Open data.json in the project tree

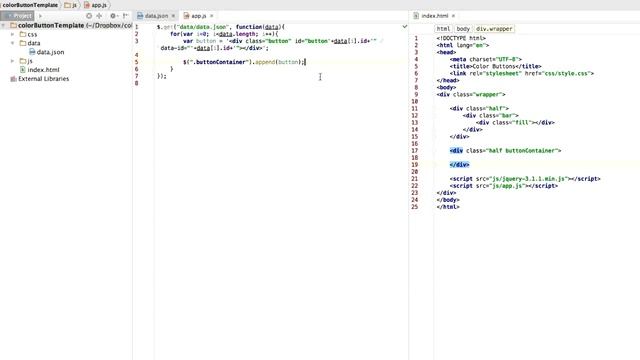tap(47, 52)
